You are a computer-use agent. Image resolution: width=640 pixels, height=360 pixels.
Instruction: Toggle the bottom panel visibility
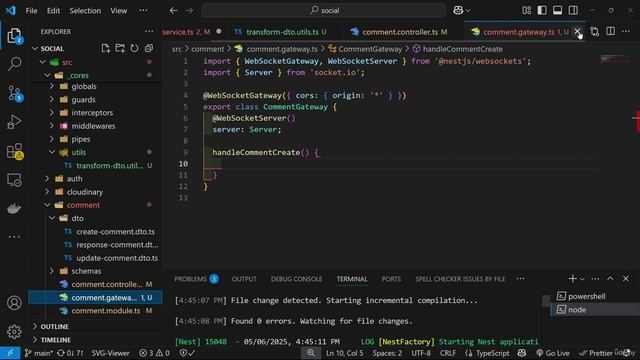[558, 10]
